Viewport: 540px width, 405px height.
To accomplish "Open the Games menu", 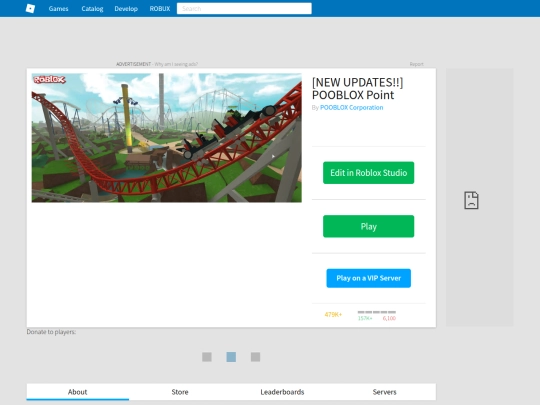I will point(58,9).
